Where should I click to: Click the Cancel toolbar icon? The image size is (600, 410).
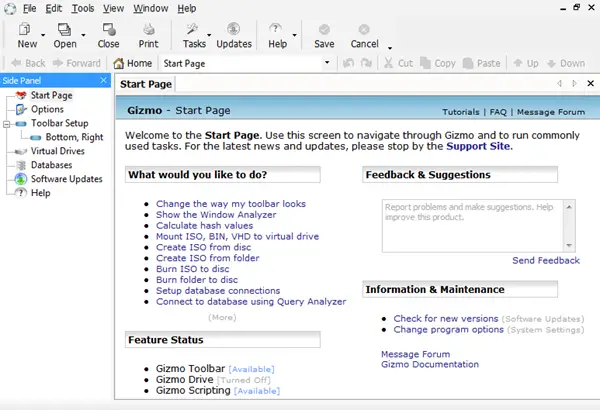[364, 30]
